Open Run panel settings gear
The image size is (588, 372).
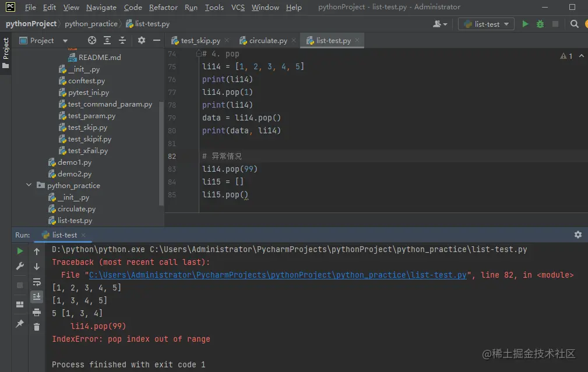(x=578, y=235)
